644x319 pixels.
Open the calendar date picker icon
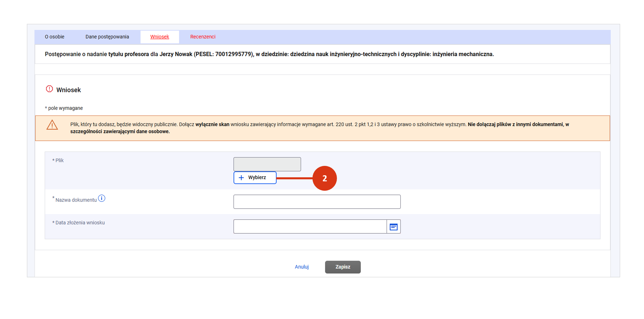[x=393, y=227]
